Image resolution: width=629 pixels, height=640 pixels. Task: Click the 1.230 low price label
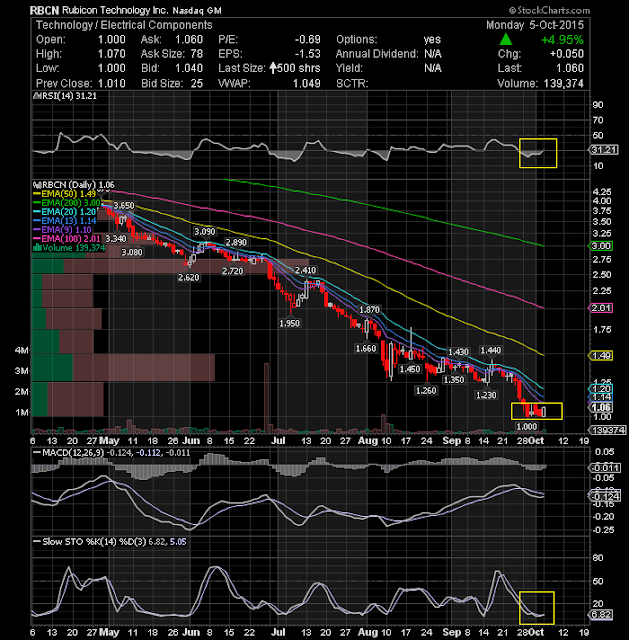(x=486, y=395)
